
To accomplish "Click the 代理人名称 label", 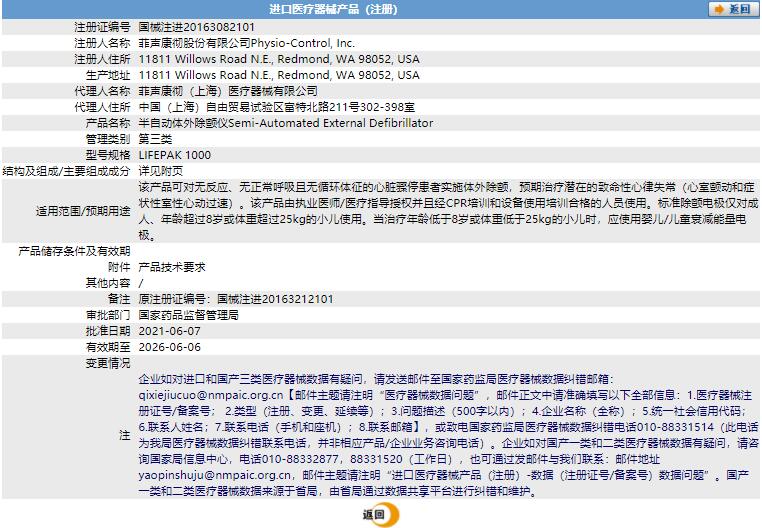I will [x=102, y=91].
